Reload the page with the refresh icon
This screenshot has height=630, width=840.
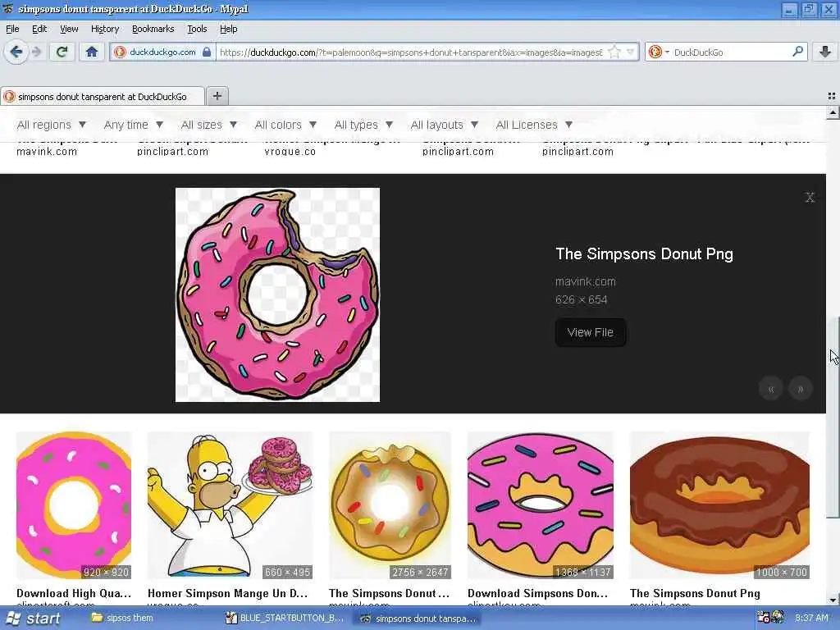point(62,52)
